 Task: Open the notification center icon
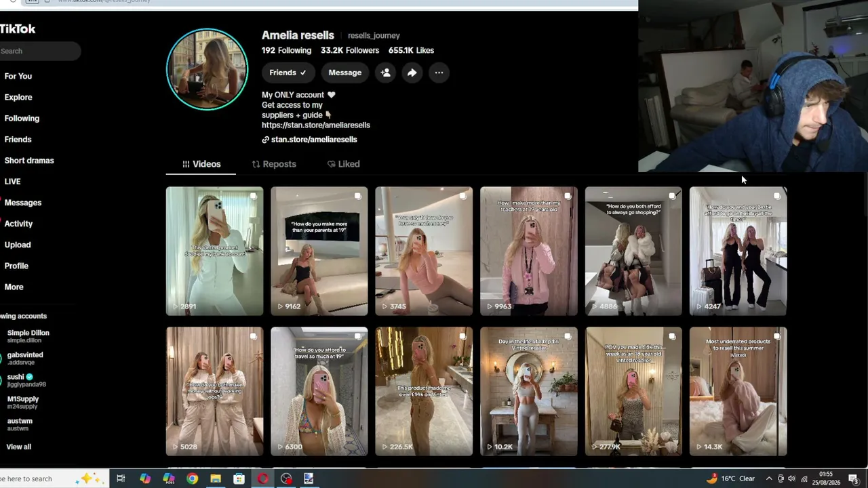pyautogui.click(x=854, y=479)
